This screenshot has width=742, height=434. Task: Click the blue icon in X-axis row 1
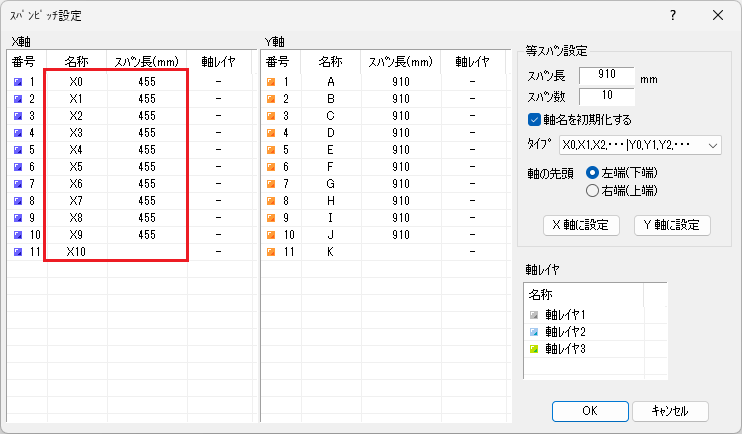(18, 81)
